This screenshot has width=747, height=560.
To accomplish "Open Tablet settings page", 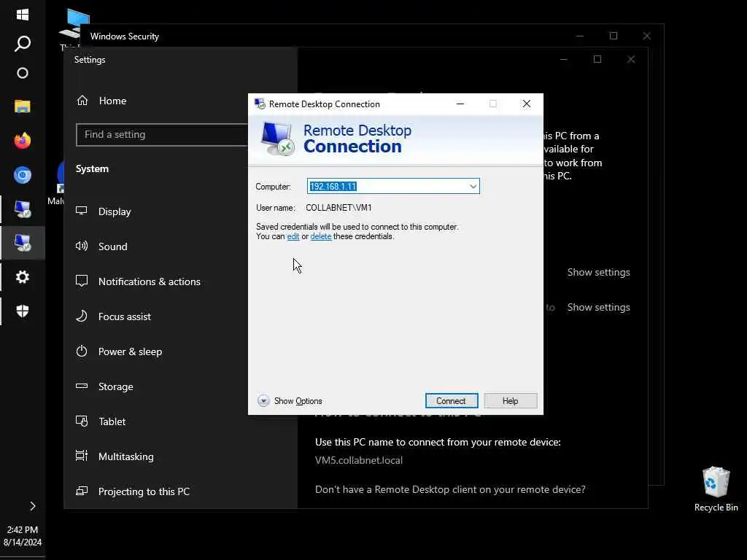I will pos(112,422).
